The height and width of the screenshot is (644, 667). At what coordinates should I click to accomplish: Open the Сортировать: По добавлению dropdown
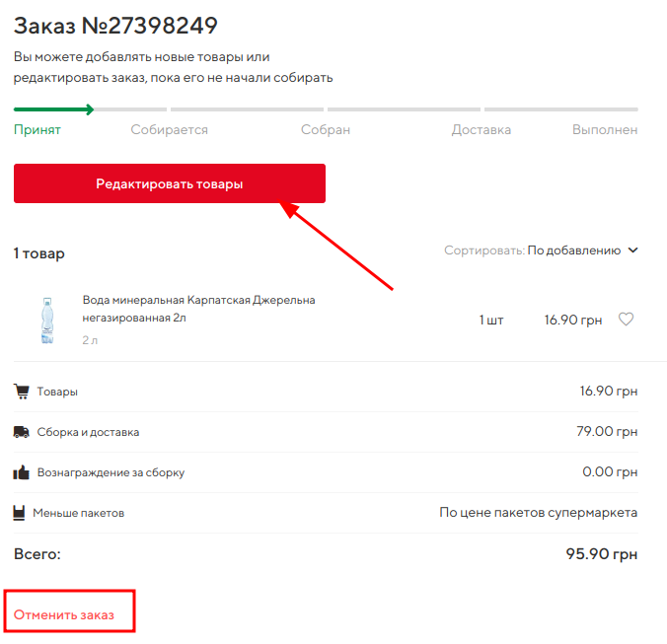(572, 250)
